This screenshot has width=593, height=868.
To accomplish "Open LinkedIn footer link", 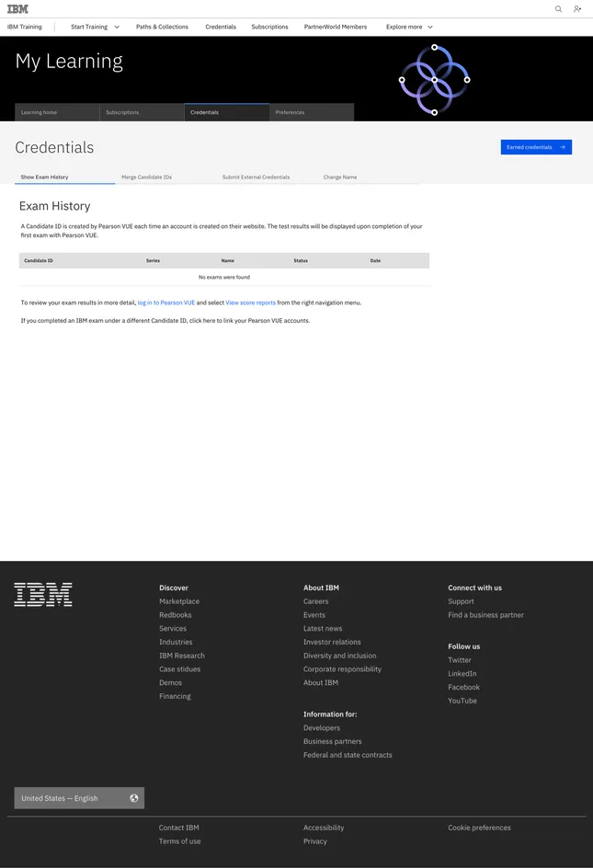I will pyautogui.click(x=462, y=674).
